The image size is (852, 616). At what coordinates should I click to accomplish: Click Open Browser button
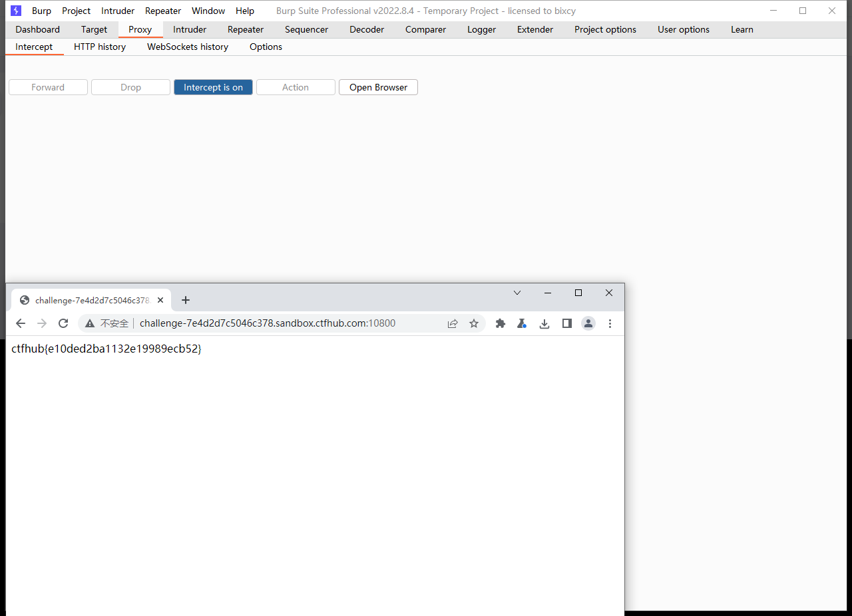click(x=378, y=87)
